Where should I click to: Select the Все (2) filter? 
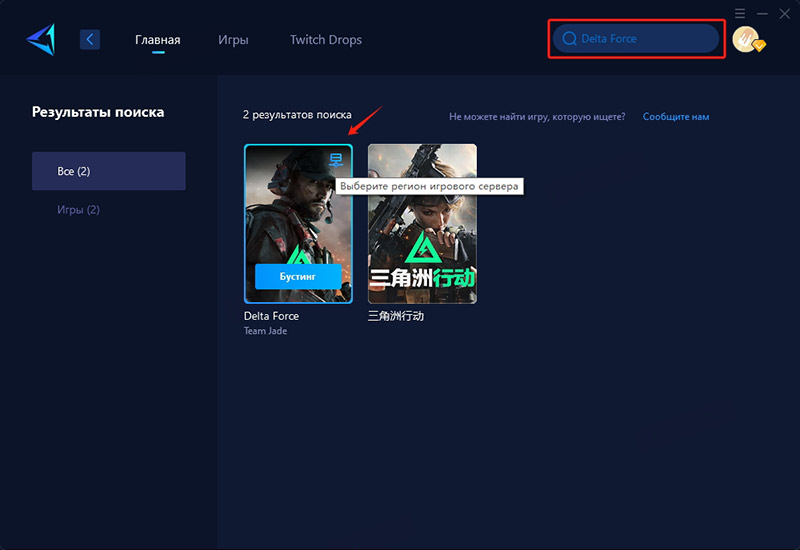(109, 171)
